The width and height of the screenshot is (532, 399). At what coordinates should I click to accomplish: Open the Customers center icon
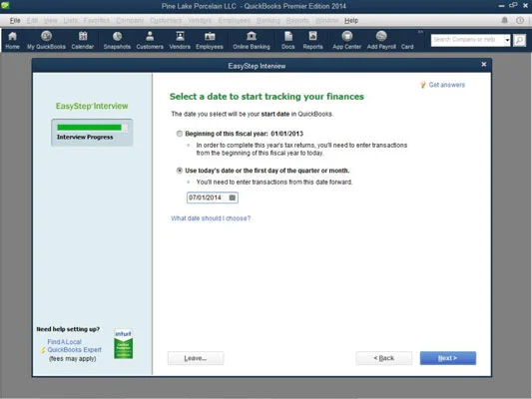pos(150,40)
